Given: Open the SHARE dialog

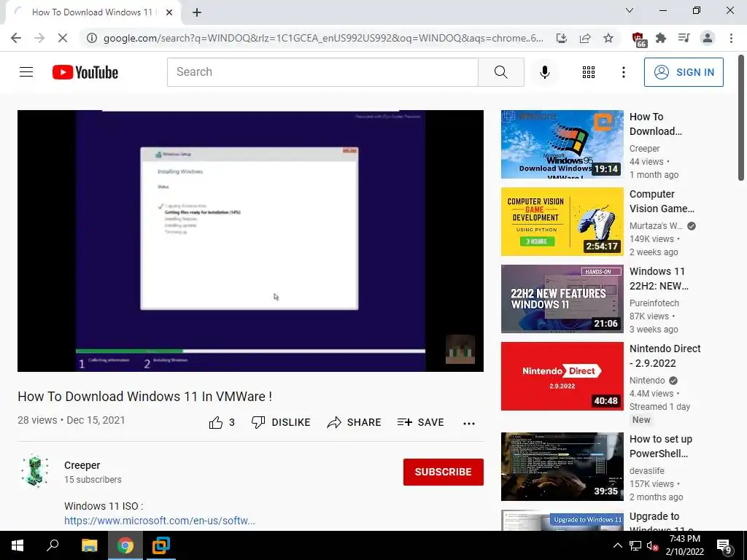Looking at the screenshot, I should pos(354,422).
